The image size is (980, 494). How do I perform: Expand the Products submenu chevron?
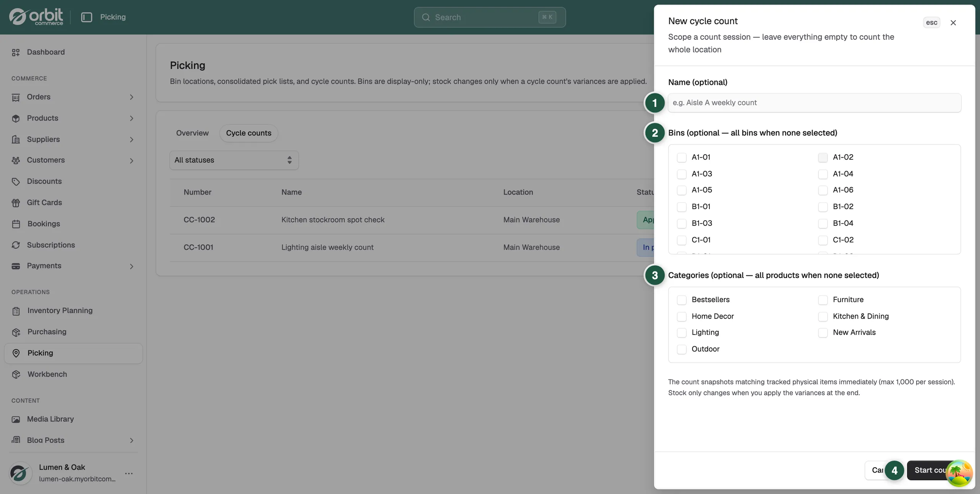click(131, 118)
